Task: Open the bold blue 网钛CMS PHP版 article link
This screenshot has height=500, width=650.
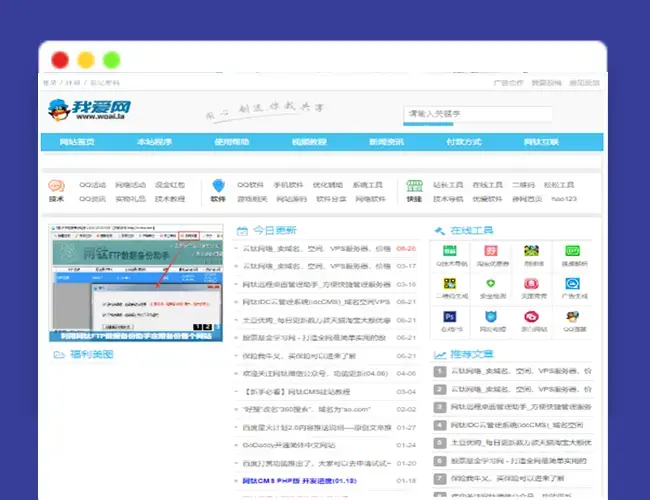Action: [x=299, y=481]
